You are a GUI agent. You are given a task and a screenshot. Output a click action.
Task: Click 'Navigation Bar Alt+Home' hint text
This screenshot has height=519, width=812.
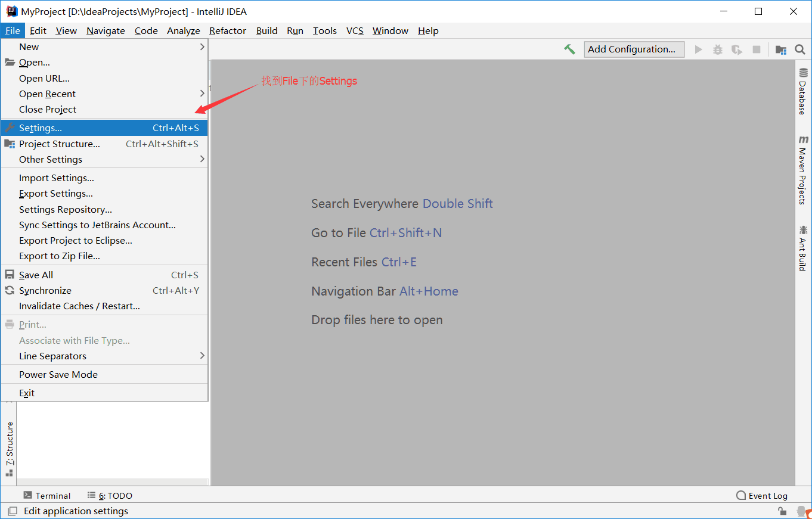pos(385,291)
